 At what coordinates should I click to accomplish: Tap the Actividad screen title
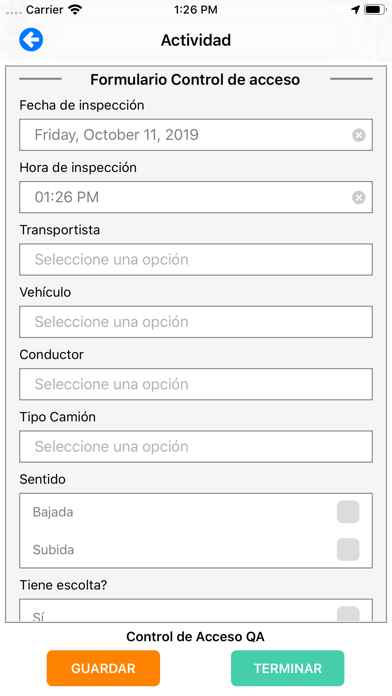click(x=196, y=40)
